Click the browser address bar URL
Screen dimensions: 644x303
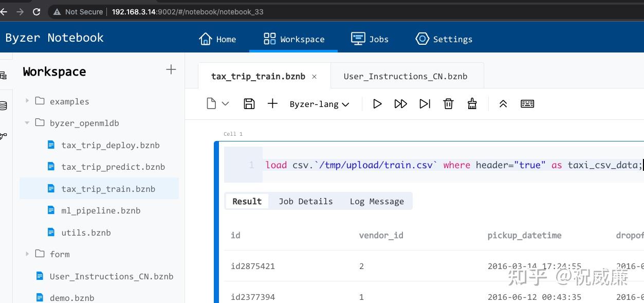[x=188, y=11]
